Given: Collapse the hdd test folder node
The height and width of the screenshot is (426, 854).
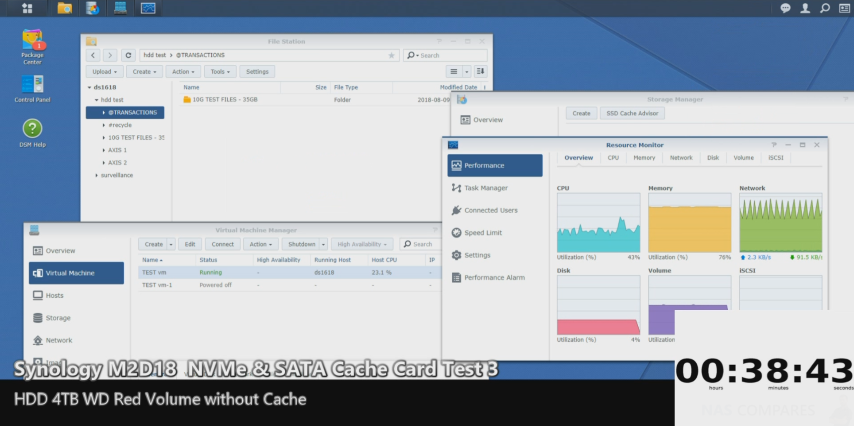Looking at the screenshot, I should (x=96, y=100).
